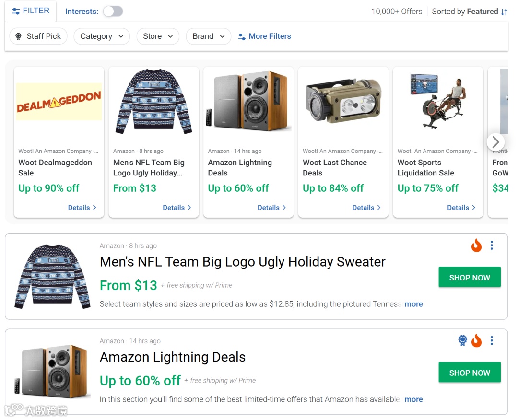Screen dimensions: 518x420
Task: Enable the Staff Pick filter chip
Action: click(38, 36)
